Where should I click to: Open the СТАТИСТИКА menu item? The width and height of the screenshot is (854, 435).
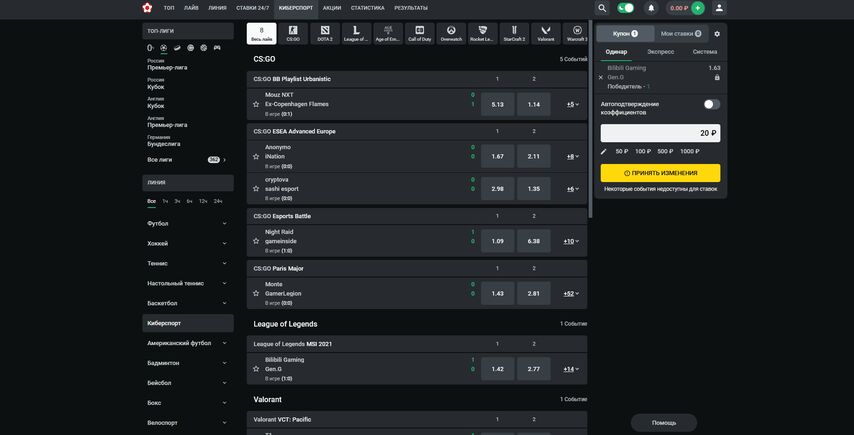[368, 8]
